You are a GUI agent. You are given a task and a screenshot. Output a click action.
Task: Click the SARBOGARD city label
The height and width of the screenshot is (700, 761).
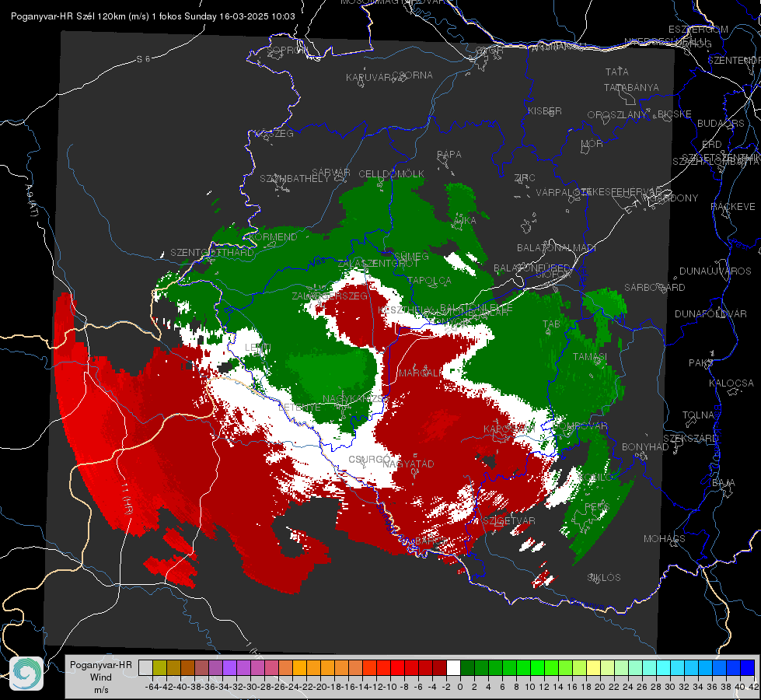click(655, 288)
